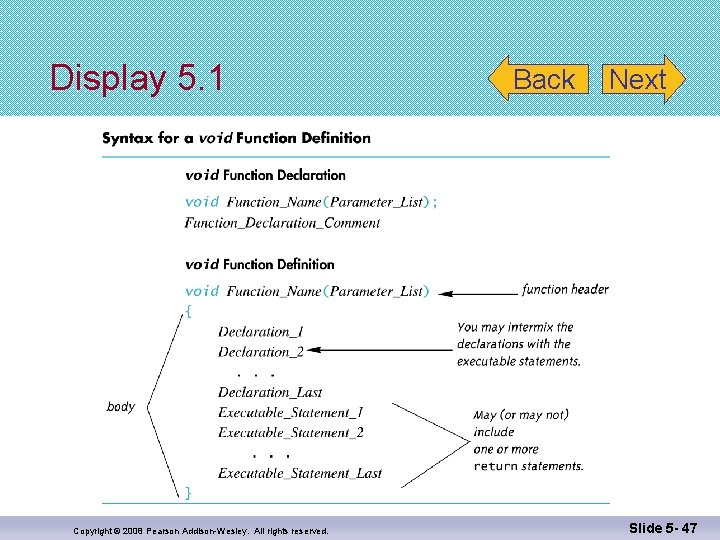The width and height of the screenshot is (720, 540).
Task: Go to previous slide with Back arrow
Action: (x=539, y=79)
